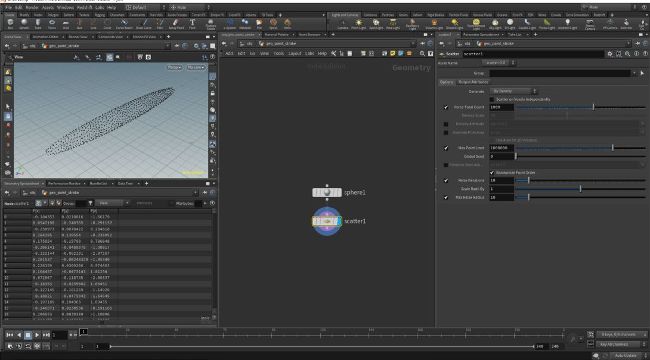Viewport: 650px width, 360px height.
Task: Open the Group field dropdown arrow
Action: [634, 73]
